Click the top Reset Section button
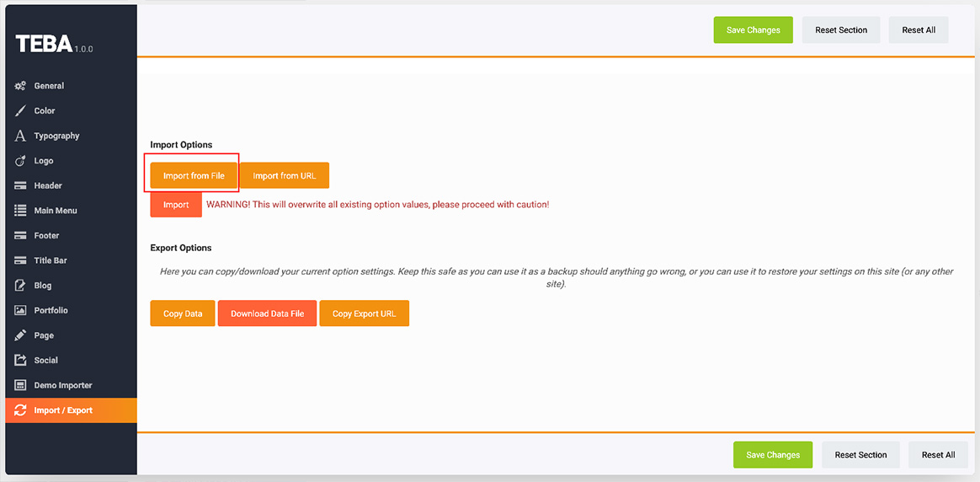980x482 pixels. 841,30
